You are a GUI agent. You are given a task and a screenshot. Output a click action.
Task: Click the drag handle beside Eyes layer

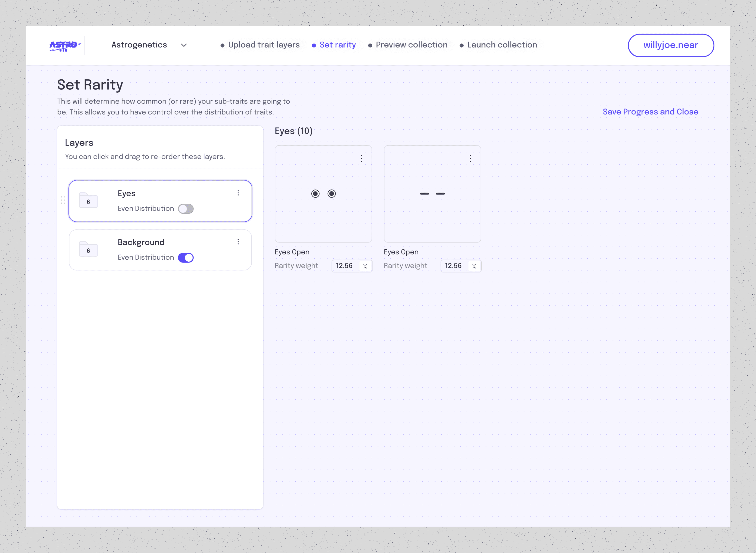pyautogui.click(x=63, y=200)
